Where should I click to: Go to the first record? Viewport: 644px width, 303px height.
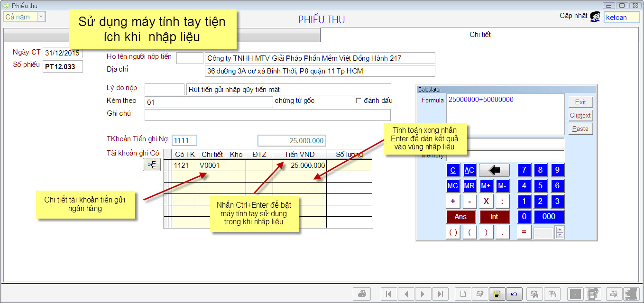click(x=388, y=294)
